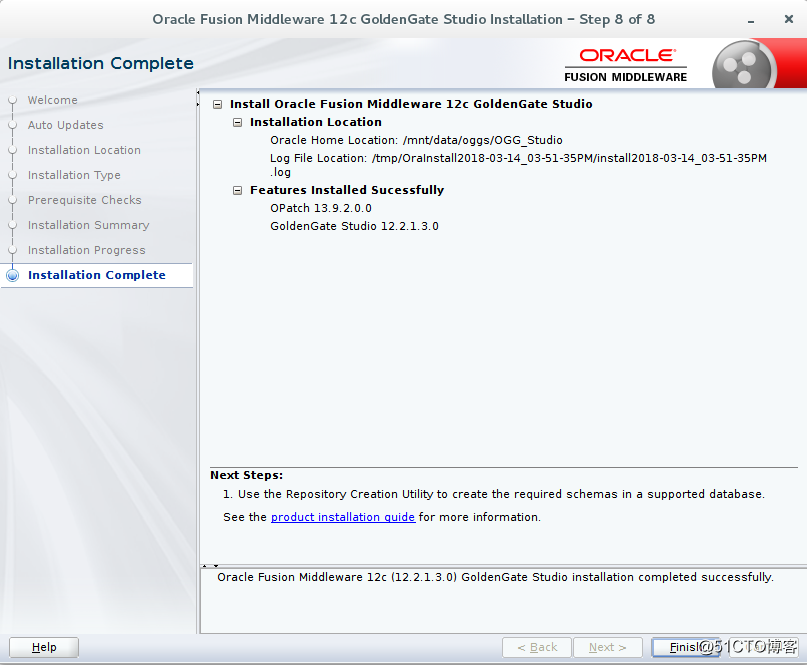Click the Installation Location heading text
This screenshot has height=665, width=807.
pos(315,122)
